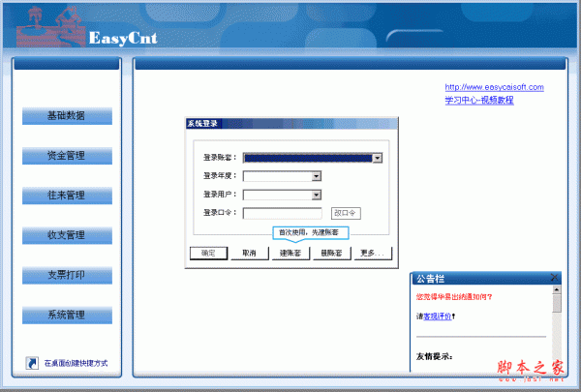Viewport: 581px width, 392px height.
Task: Open more options via 更多... button
Action: point(373,253)
